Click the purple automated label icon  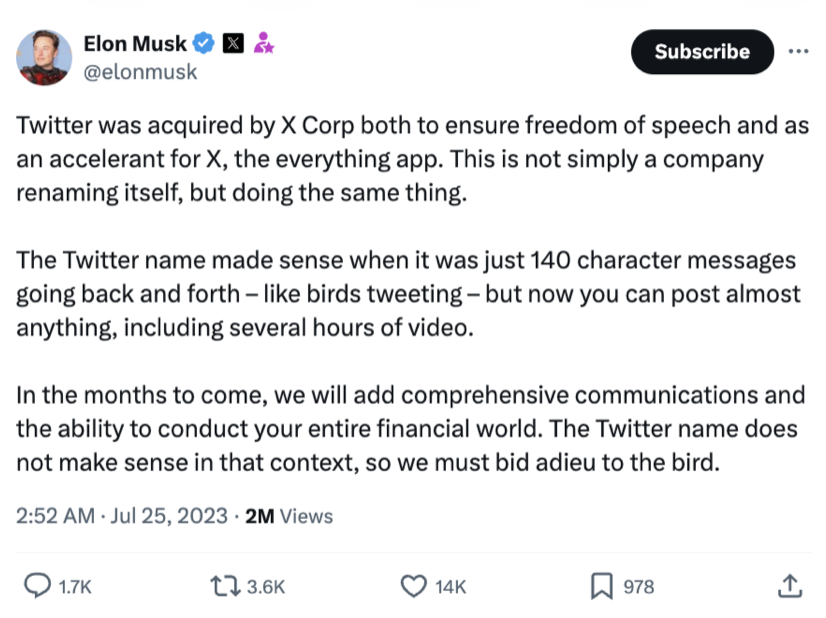[x=262, y=43]
